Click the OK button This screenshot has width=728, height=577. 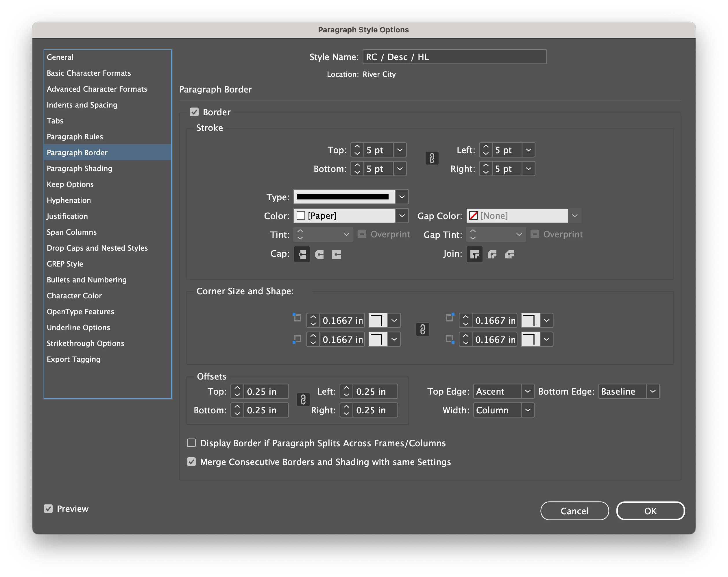click(650, 511)
